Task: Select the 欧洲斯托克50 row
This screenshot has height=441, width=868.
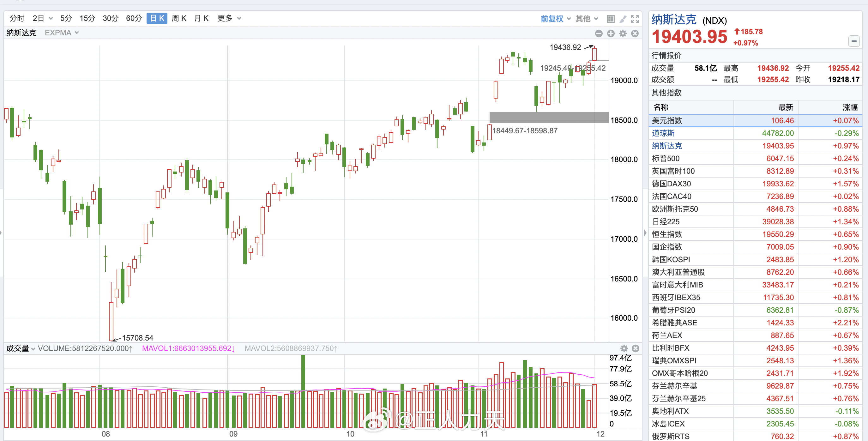Action: pos(755,209)
